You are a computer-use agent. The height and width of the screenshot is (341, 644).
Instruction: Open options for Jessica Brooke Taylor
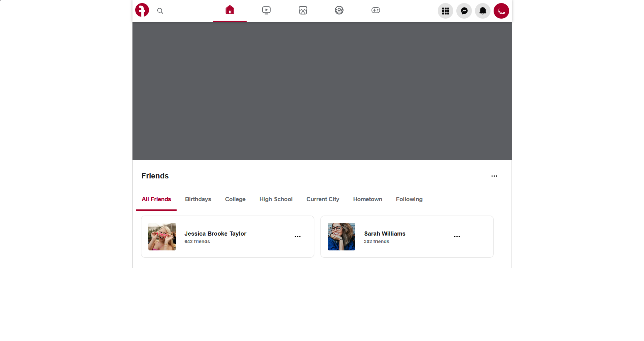298,237
